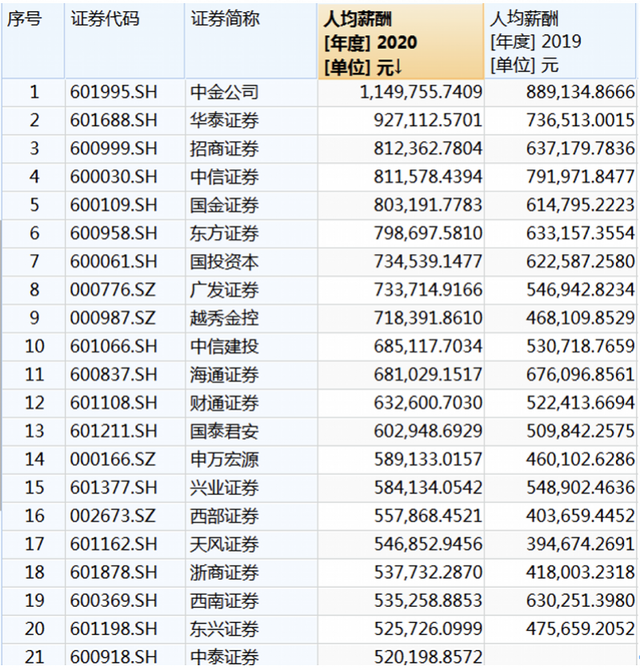Select code 600109.SH
The height and width of the screenshot is (670, 640).
pos(125,205)
